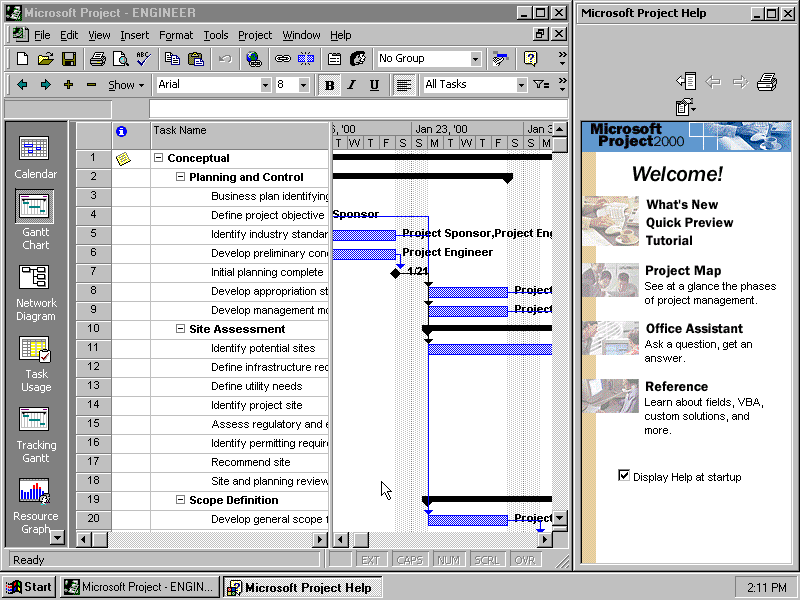Click the Copy toolbar icon
The height and width of the screenshot is (600, 800).
click(x=172, y=59)
